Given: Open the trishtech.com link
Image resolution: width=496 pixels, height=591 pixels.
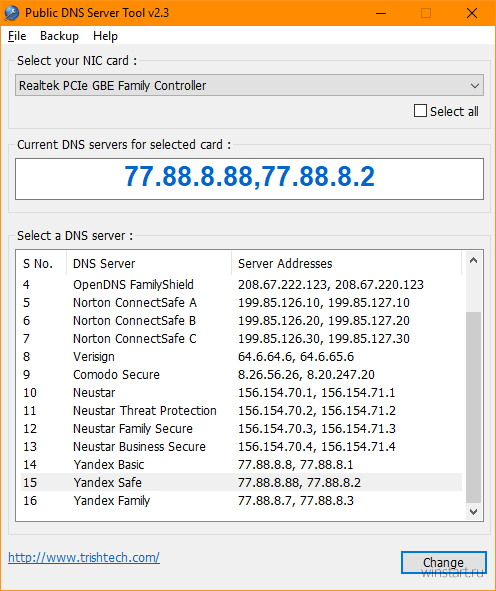Looking at the screenshot, I should (84, 557).
